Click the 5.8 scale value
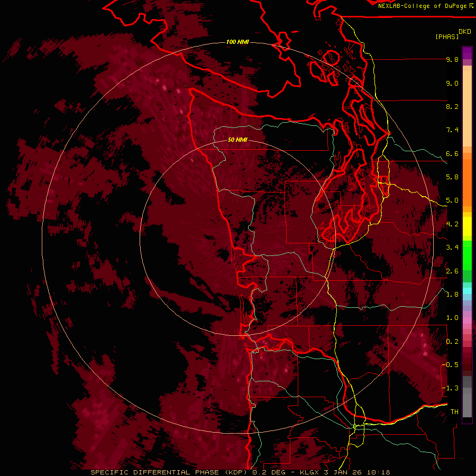This screenshot has height=476, width=476. click(452, 177)
